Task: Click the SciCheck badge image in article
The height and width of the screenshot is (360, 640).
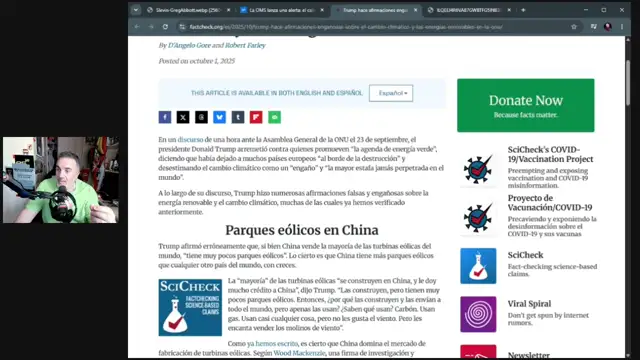Action: click(x=190, y=307)
